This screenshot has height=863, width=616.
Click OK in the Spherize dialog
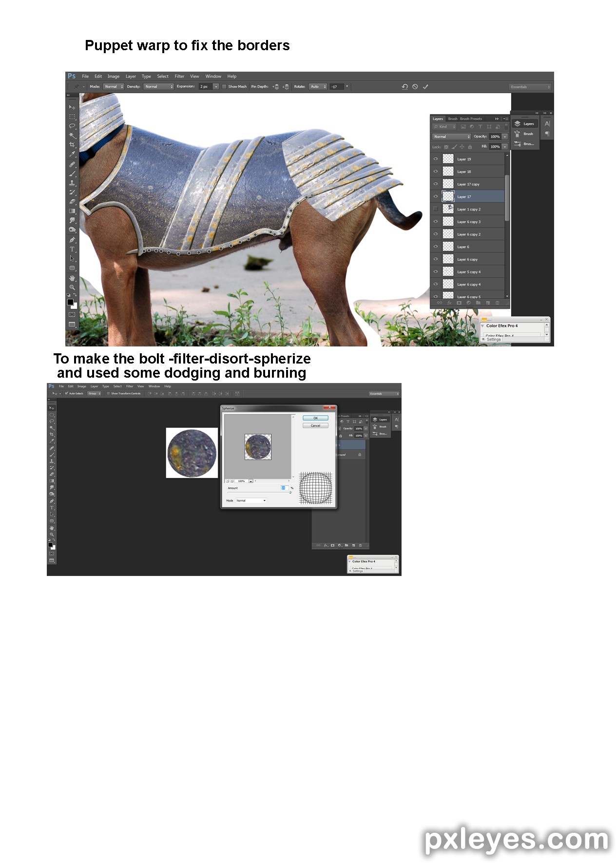click(x=315, y=418)
